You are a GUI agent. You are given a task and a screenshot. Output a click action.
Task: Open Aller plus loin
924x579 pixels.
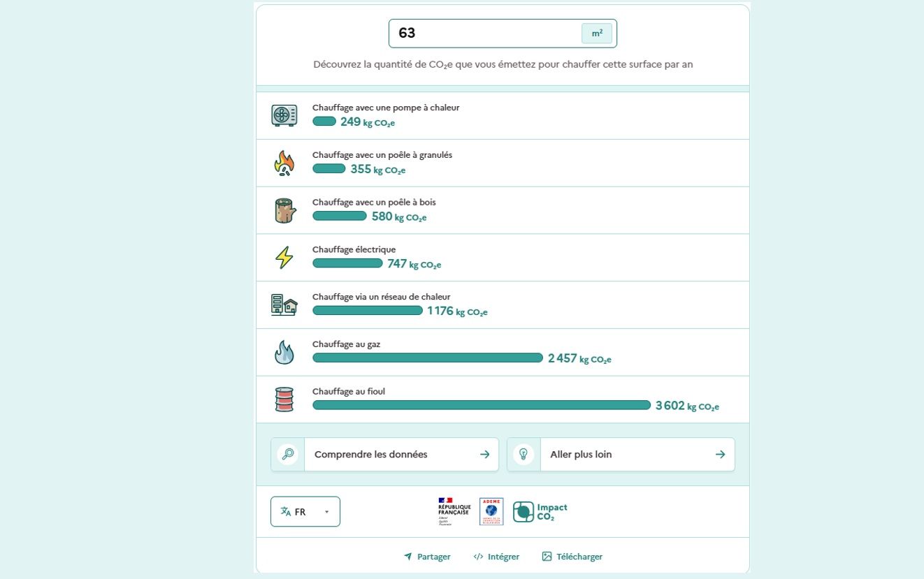pyautogui.click(x=621, y=455)
